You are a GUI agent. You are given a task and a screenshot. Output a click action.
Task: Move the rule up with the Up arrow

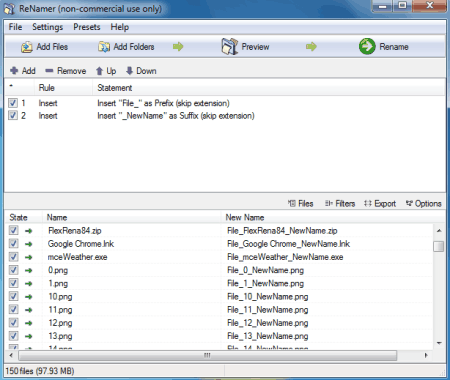click(x=99, y=71)
